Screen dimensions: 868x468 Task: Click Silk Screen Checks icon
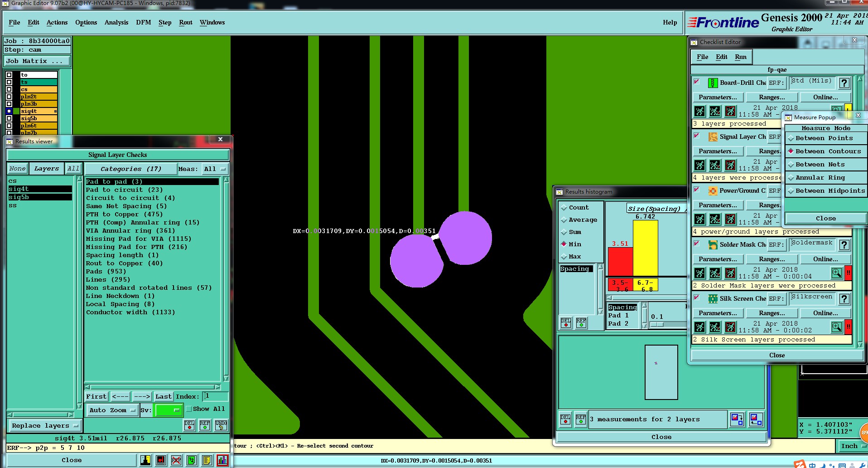pyautogui.click(x=713, y=298)
